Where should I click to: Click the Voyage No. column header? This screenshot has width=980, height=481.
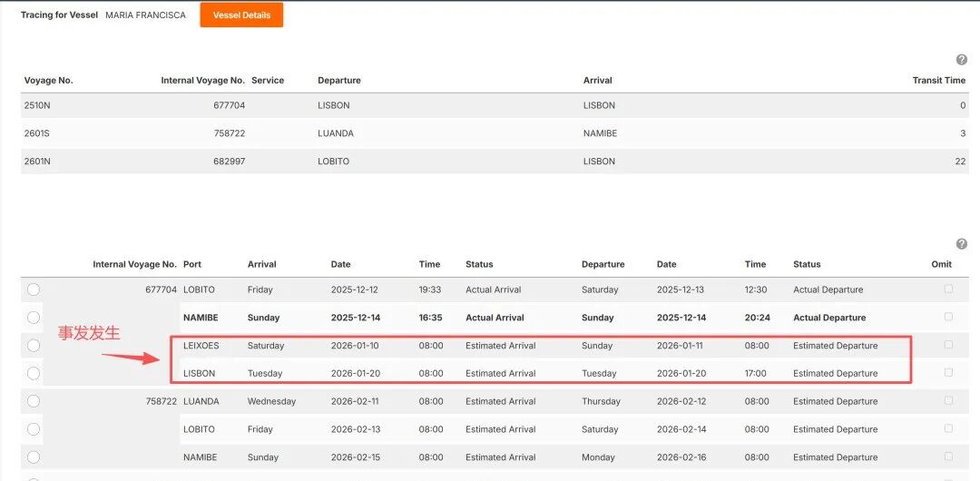click(x=49, y=81)
